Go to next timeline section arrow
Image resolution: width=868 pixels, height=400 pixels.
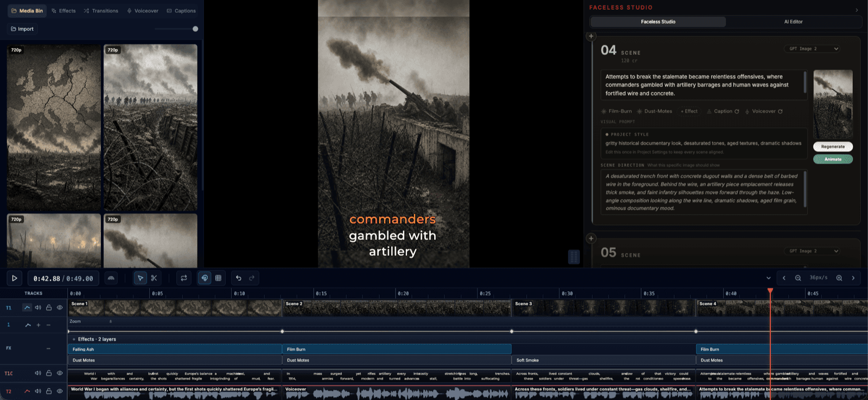(x=853, y=278)
